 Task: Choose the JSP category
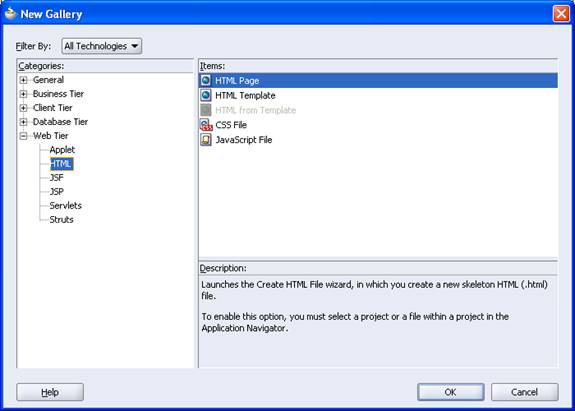point(56,191)
